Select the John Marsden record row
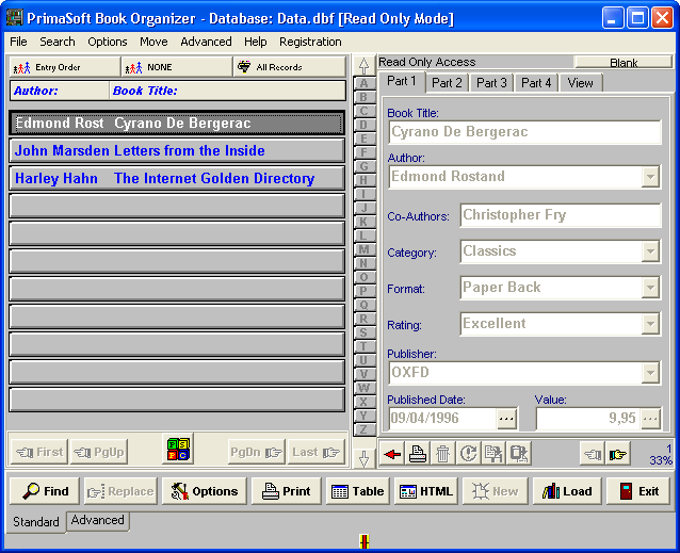This screenshot has width=680, height=553. click(177, 151)
